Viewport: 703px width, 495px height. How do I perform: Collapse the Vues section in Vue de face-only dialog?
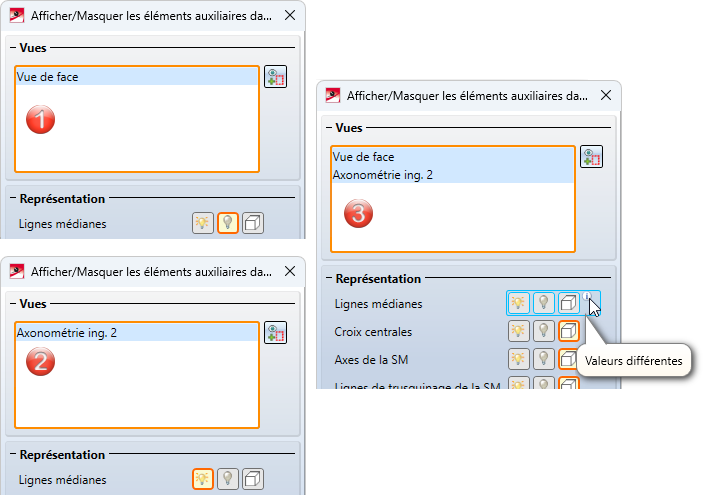point(13,48)
